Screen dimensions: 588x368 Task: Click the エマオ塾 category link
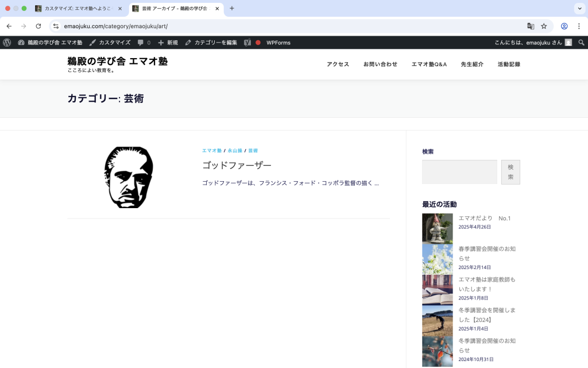(212, 151)
